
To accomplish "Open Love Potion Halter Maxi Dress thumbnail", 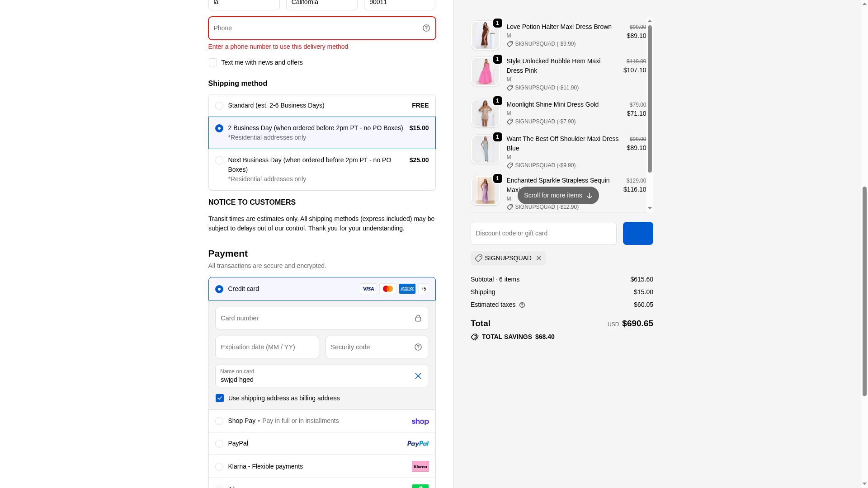I will pyautogui.click(x=485, y=35).
